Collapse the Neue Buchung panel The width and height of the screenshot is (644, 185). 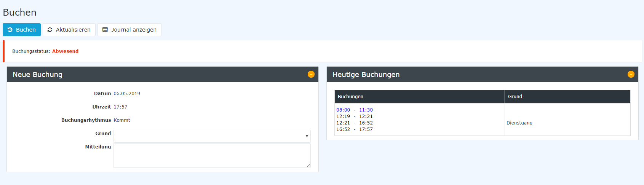point(311,74)
